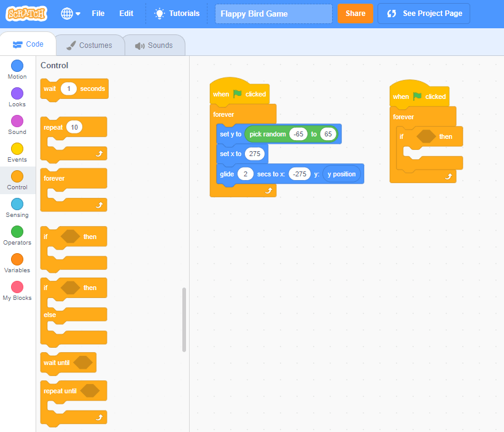
Task: Switch to the Costumes tab
Action: [x=91, y=45]
